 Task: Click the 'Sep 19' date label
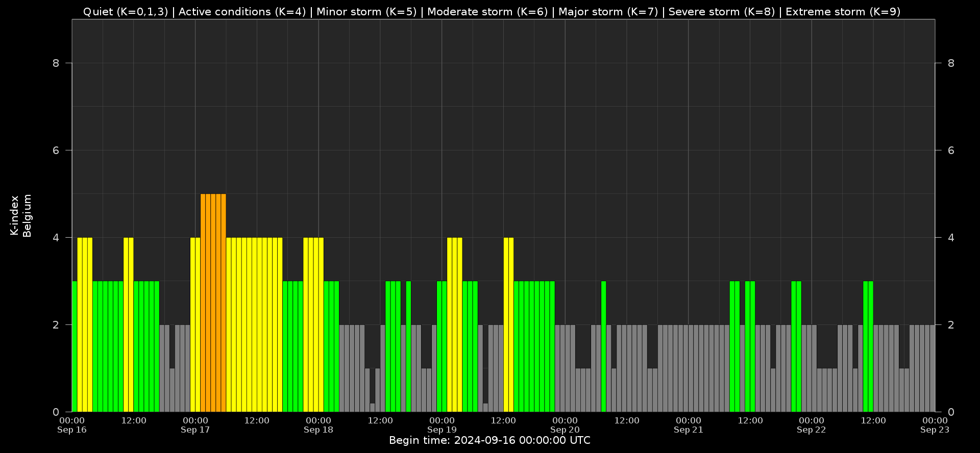(x=442, y=430)
